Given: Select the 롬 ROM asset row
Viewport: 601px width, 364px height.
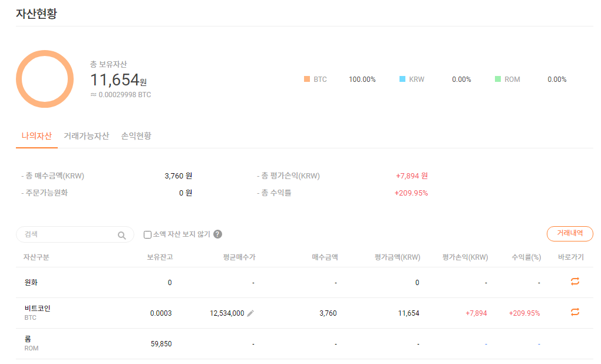Looking at the screenshot, I should pos(31,343).
